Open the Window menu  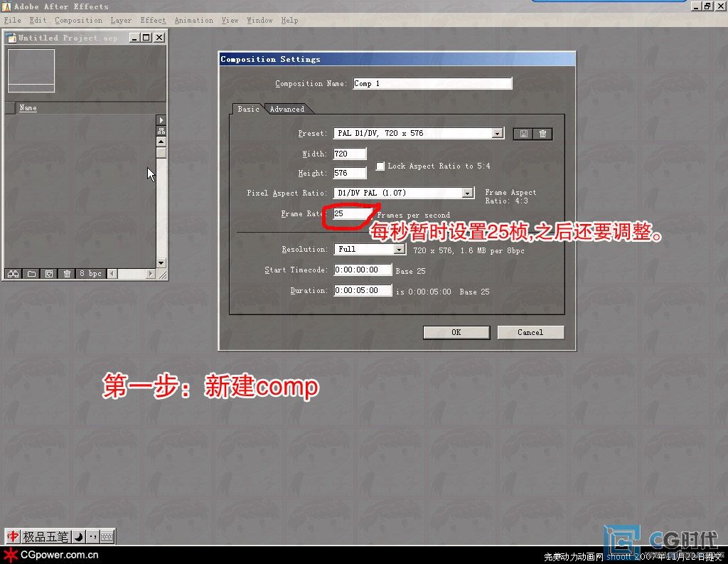[x=259, y=20]
